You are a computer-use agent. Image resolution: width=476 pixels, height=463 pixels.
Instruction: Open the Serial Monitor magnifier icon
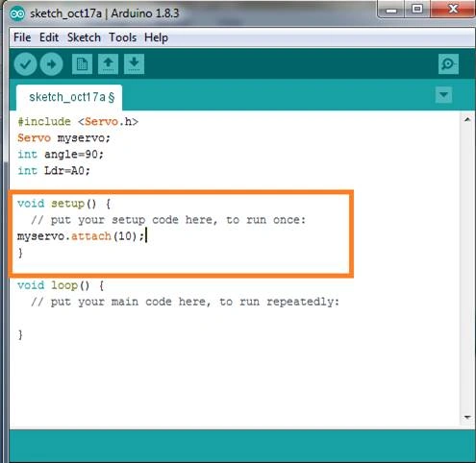click(x=448, y=64)
